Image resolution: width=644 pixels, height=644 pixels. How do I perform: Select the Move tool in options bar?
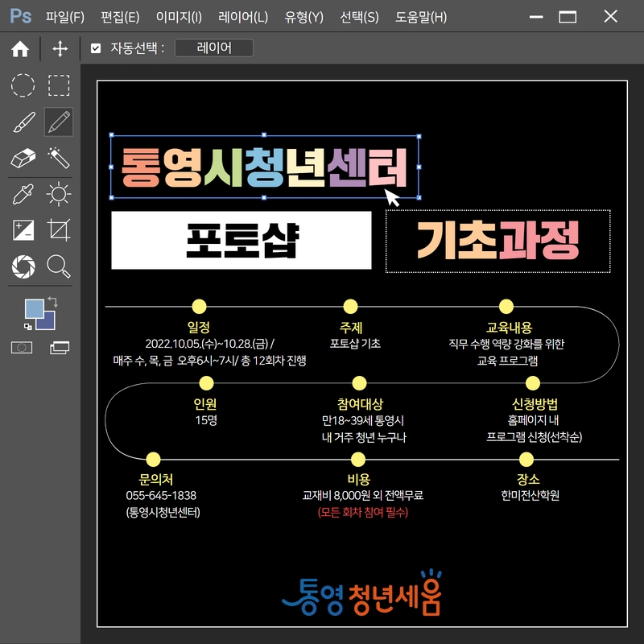[x=60, y=48]
